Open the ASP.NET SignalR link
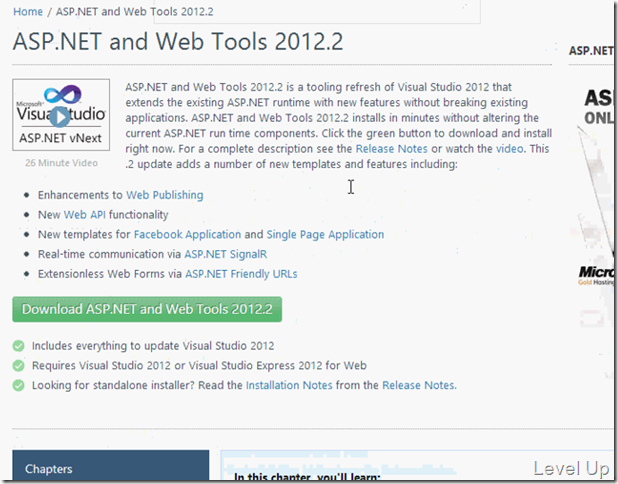Screen dimensions: 618x484 225,254
